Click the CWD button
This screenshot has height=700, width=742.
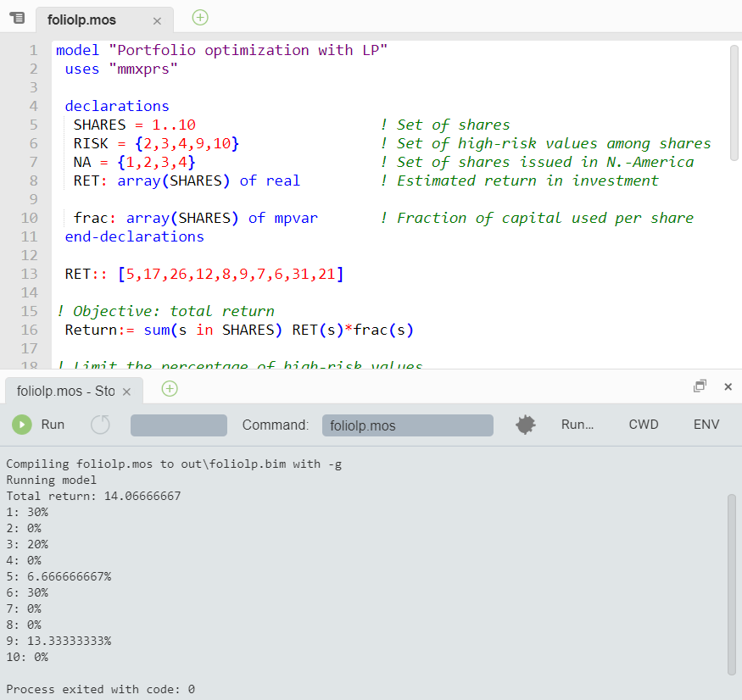coord(643,425)
